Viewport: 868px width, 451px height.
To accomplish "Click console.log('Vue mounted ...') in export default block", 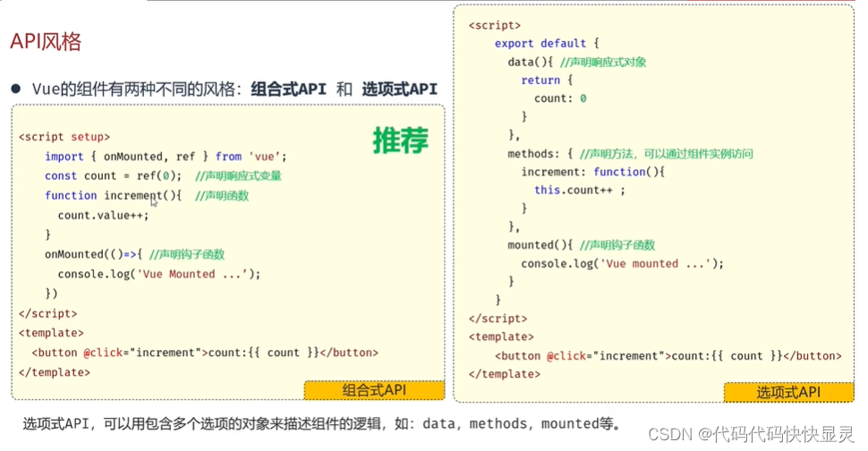I will click(622, 264).
